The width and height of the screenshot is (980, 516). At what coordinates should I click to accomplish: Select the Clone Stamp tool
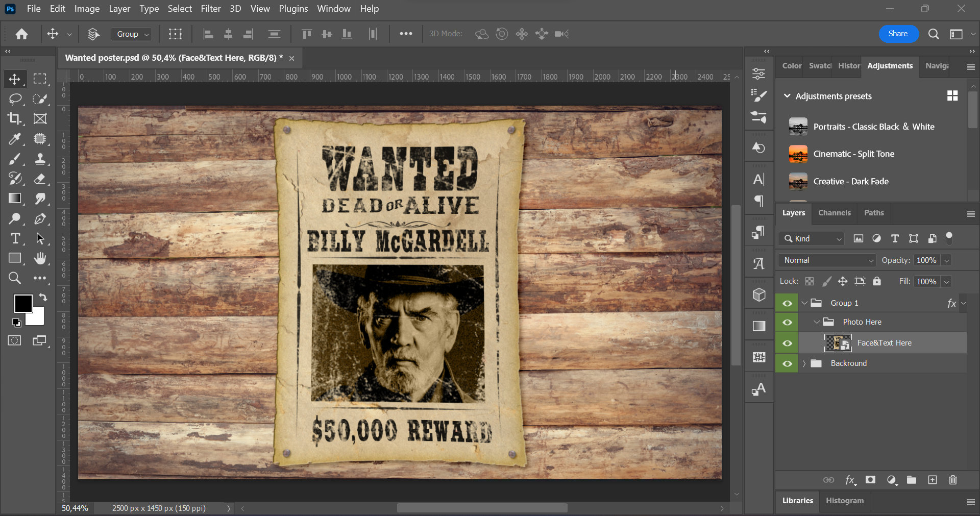click(x=40, y=159)
